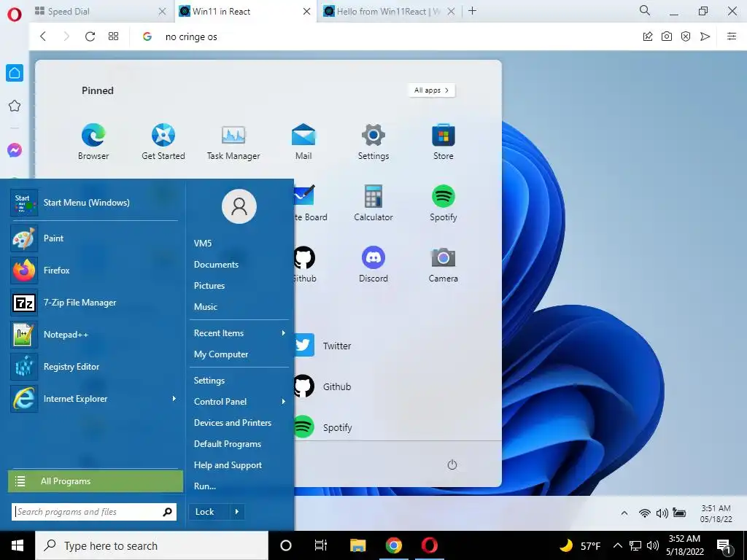The image size is (747, 560).
Task: Click the Opera address bar
Action: coord(381,36)
